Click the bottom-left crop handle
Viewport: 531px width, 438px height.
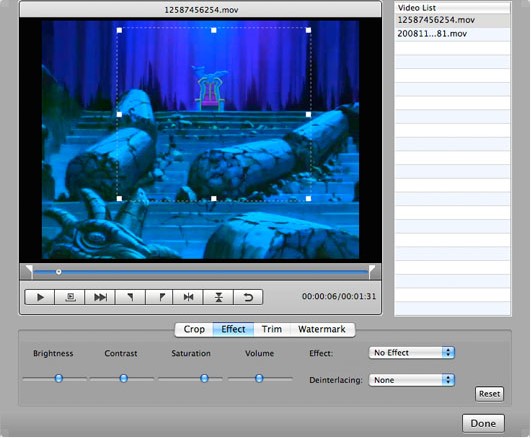(119, 199)
